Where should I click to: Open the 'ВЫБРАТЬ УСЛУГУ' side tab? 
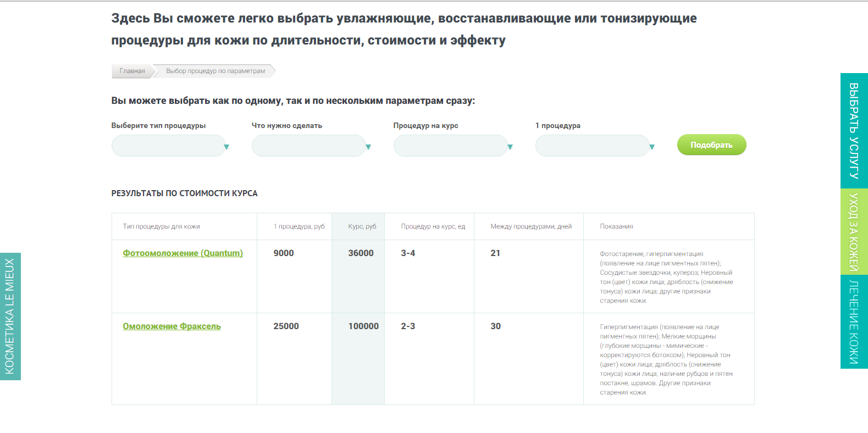(x=854, y=131)
